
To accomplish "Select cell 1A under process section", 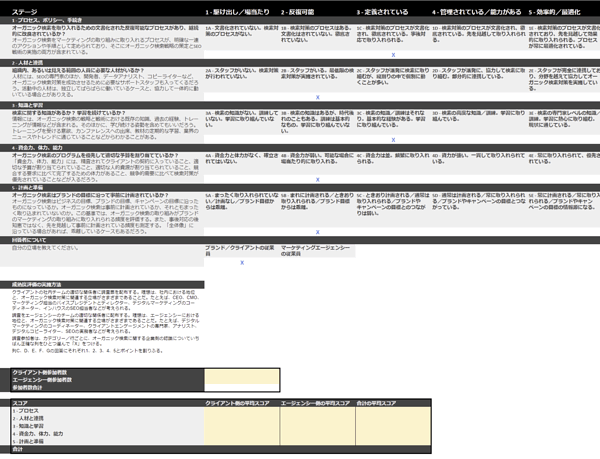I will click(x=242, y=31).
